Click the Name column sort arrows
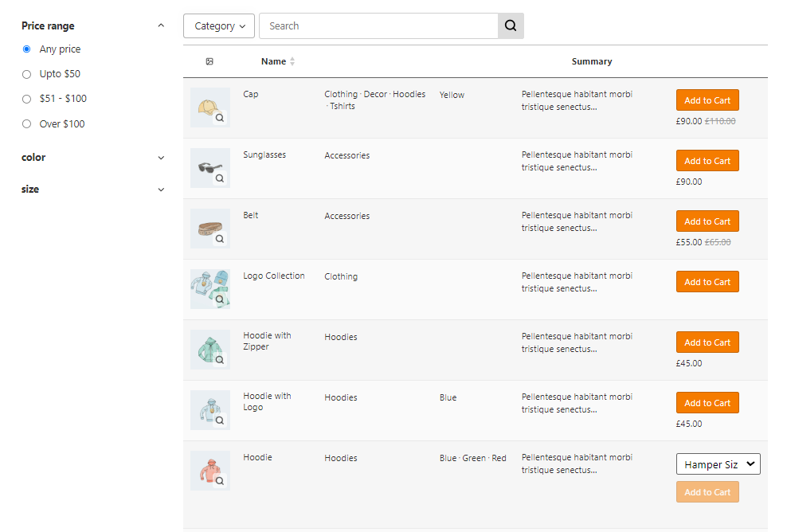Image resolution: width=787 pixels, height=532 pixels. tap(292, 61)
